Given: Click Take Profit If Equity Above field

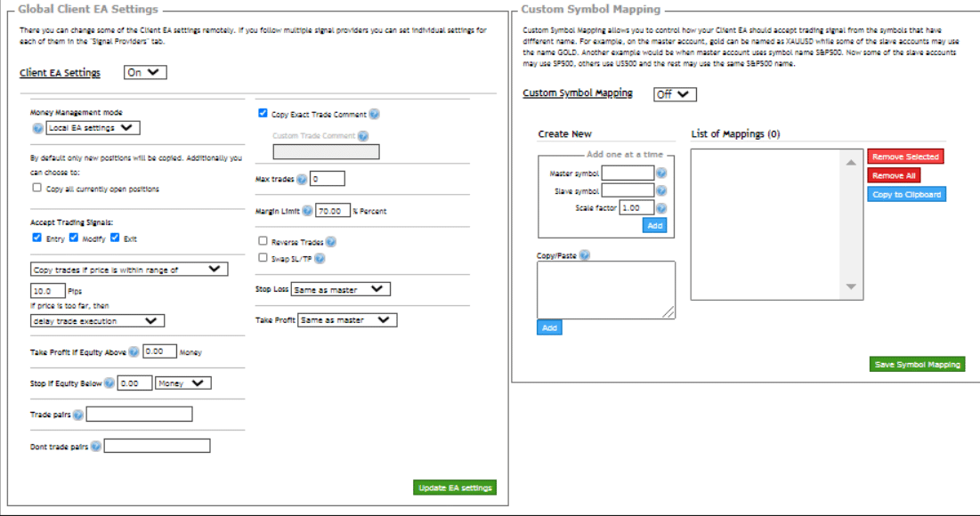Looking at the screenshot, I should [160, 351].
